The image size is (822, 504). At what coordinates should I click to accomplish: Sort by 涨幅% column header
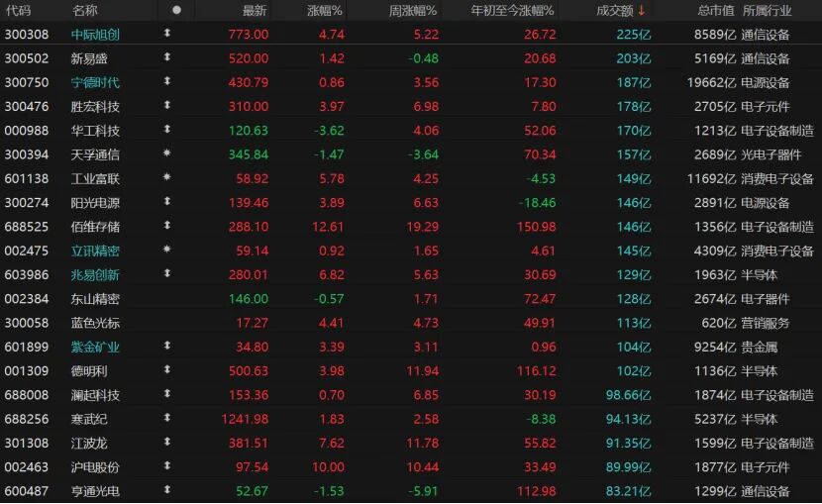click(323, 11)
